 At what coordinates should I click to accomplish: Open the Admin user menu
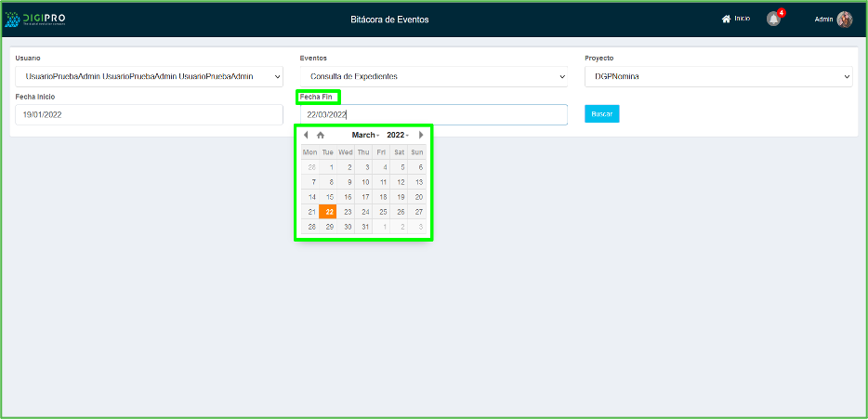pos(823,20)
